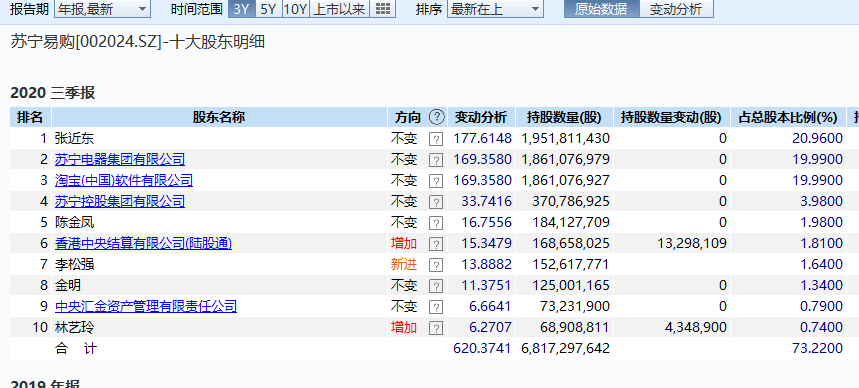
Task: Click the question icon in 李松强 row
Action: [x=436, y=265]
